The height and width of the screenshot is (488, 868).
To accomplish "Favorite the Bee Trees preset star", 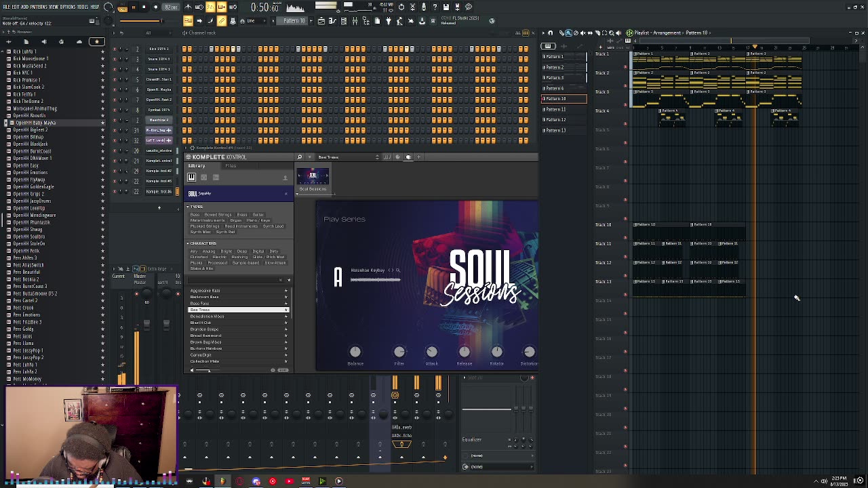I will pyautogui.click(x=285, y=310).
